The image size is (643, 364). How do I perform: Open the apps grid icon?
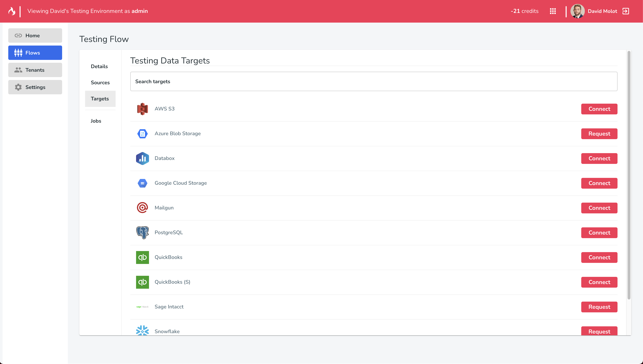[553, 11]
